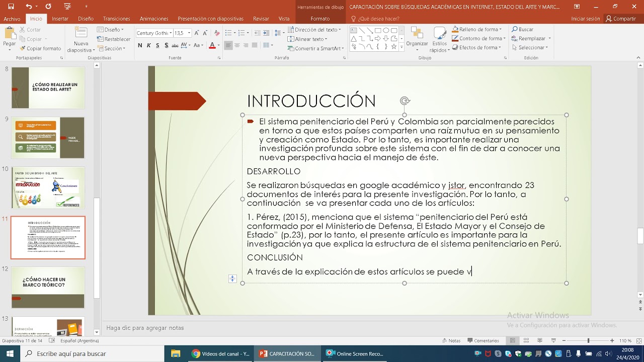Click text box rotation handle above slide text
Screen dimensions: 644x362
pyautogui.click(x=405, y=101)
